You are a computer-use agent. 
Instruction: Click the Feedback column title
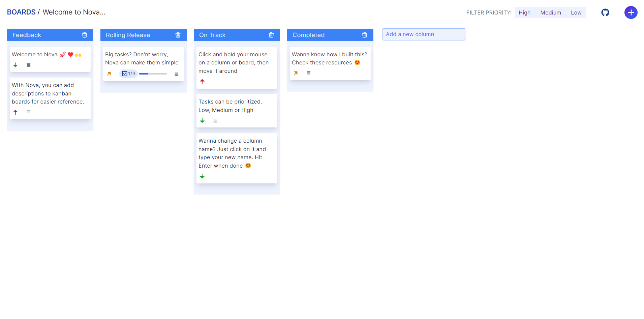point(27,35)
